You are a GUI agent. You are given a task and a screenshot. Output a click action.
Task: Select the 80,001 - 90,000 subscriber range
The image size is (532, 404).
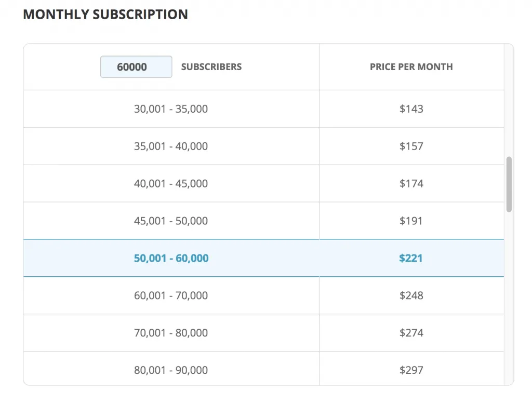tap(171, 370)
